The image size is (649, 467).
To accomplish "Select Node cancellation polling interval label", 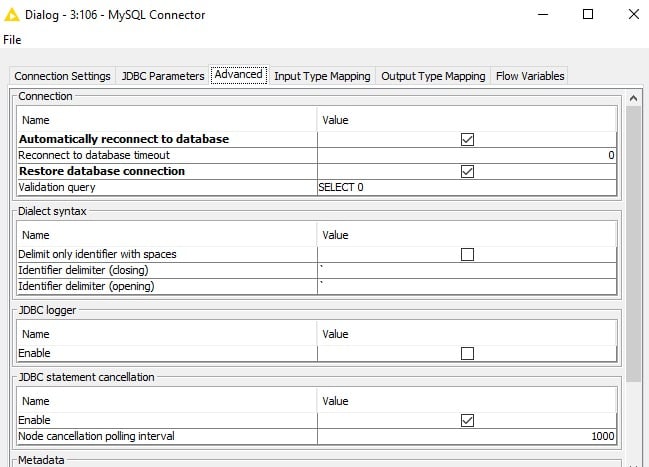I will point(96,436).
